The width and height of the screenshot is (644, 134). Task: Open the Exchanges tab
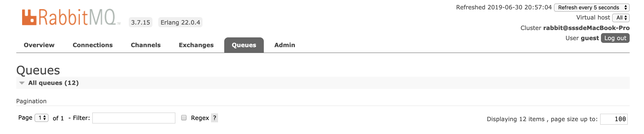point(196,45)
